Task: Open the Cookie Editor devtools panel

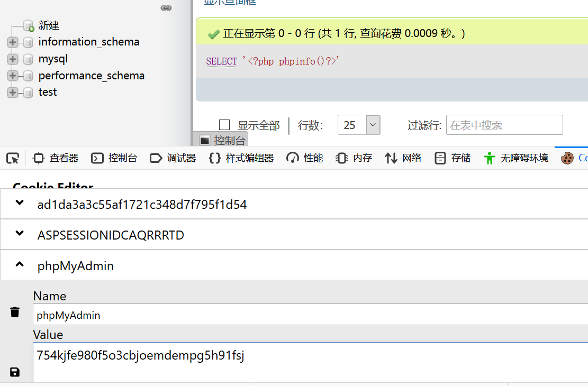Action: (574, 158)
